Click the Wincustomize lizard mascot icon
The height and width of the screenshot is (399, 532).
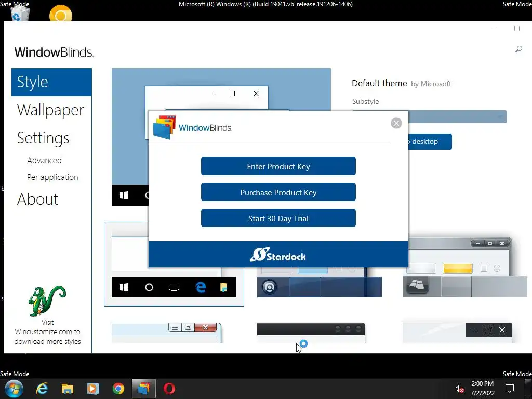pyautogui.click(x=47, y=301)
